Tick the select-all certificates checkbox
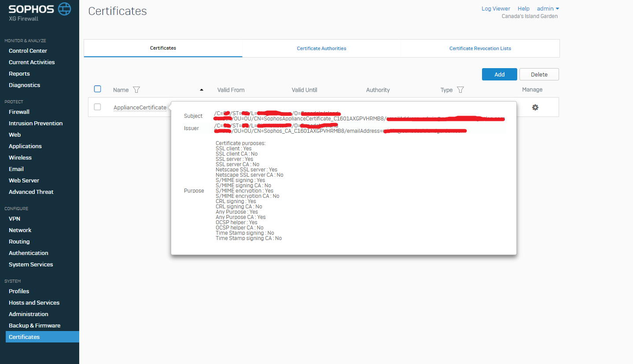Image resolution: width=633 pixels, height=364 pixels. pyautogui.click(x=98, y=89)
